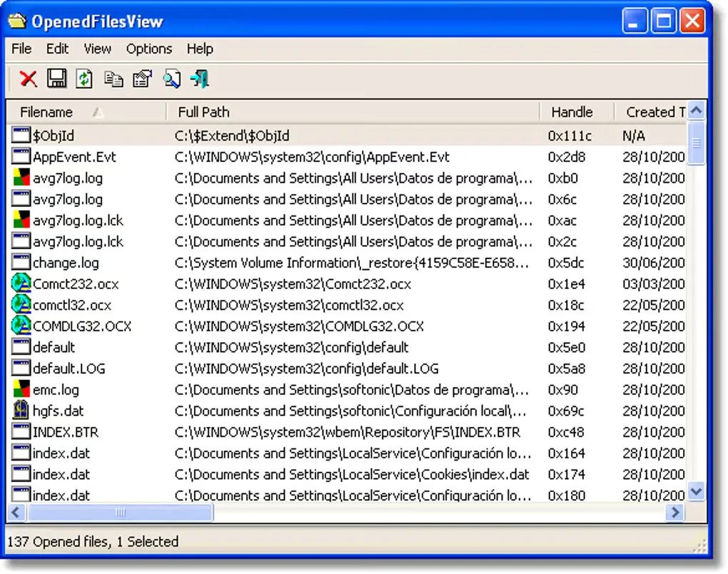Image resolution: width=728 pixels, height=574 pixels.
Task: Click the red X close-handles toolbar icon
Action: click(x=29, y=79)
